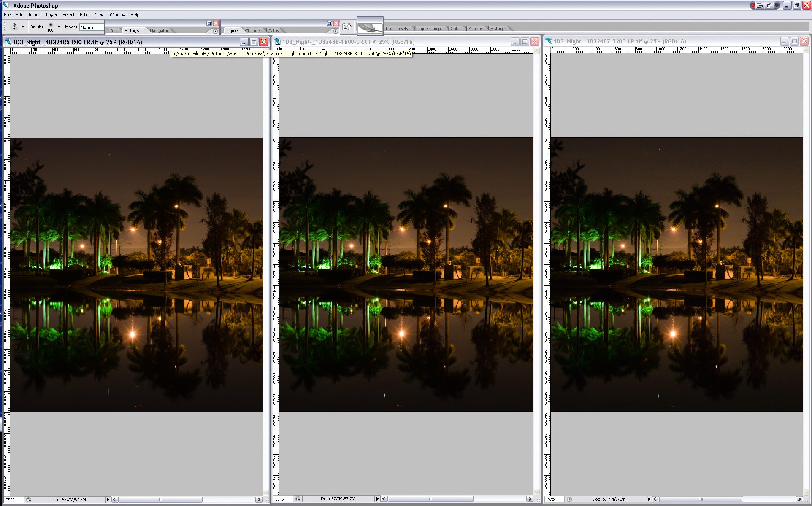Collapse the Histogram palette group
Image resolution: width=812 pixels, height=506 pixels.
[209, 24]
